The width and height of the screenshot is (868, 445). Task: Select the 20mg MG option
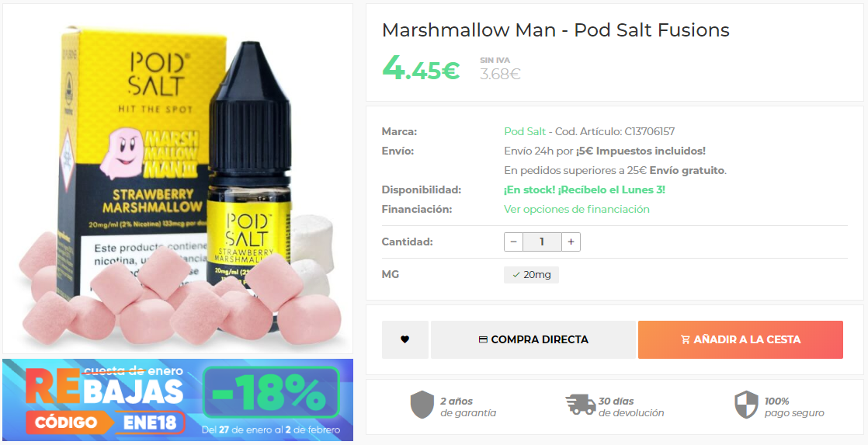click(531, 274)
